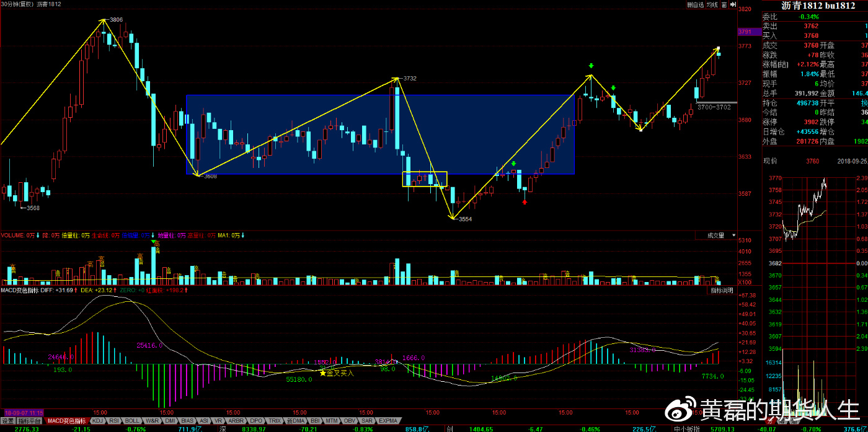Switch to the BBI indicator tab
This screenshot has height=432, width=868.
click(315, 420)
